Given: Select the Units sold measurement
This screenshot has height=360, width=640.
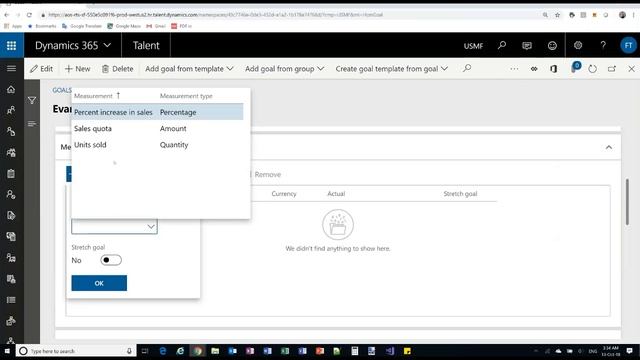Looking at the screenshot, I should click(x=90, y=145).
